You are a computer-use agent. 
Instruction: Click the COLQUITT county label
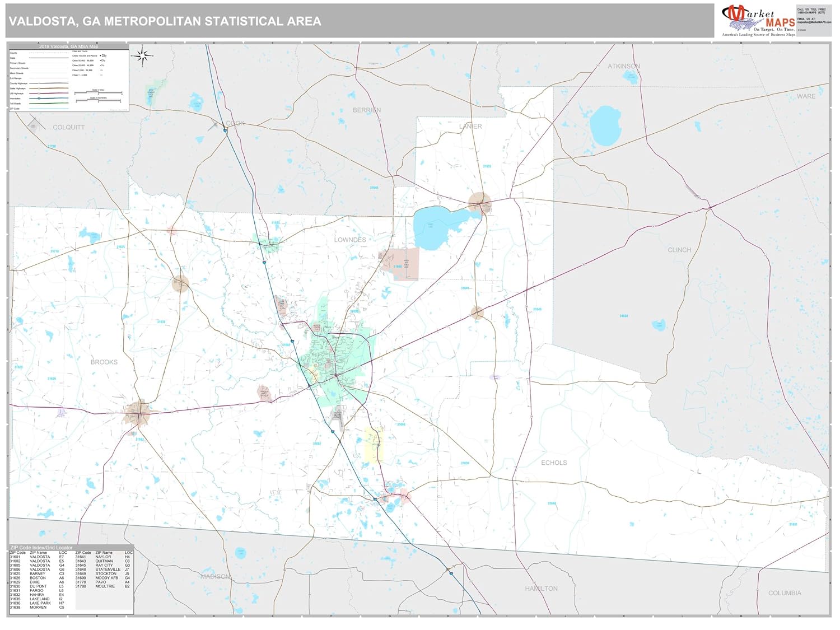tap(69, 128)
